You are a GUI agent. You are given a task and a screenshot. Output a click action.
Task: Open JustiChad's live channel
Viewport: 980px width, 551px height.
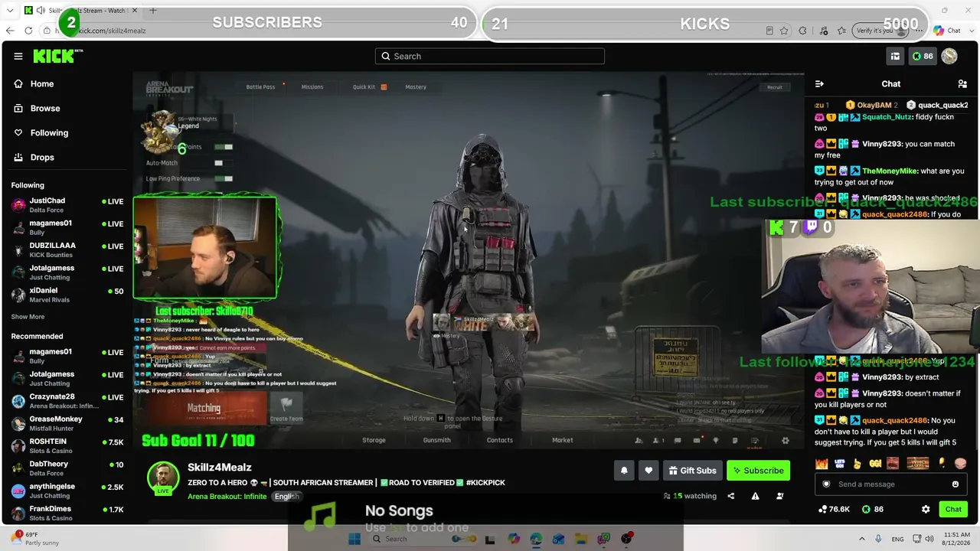67,205
